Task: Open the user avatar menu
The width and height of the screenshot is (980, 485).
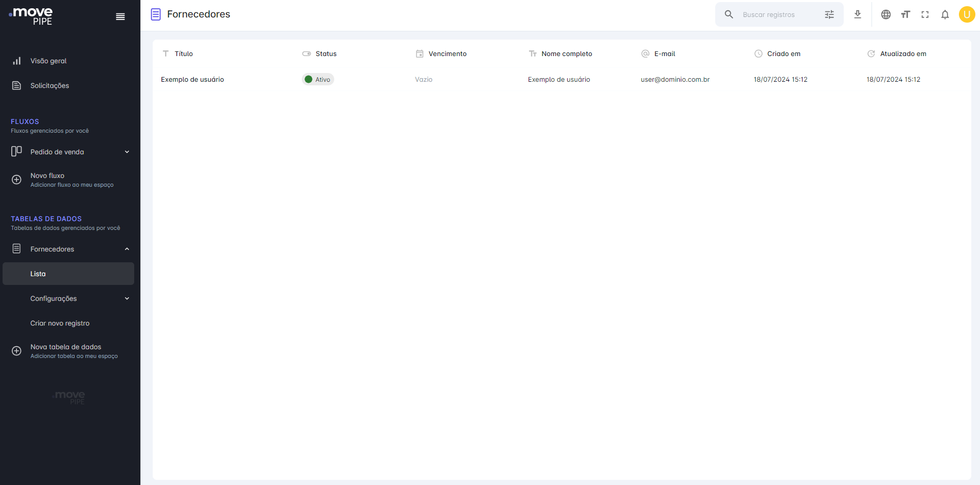Action: [967, 14]
